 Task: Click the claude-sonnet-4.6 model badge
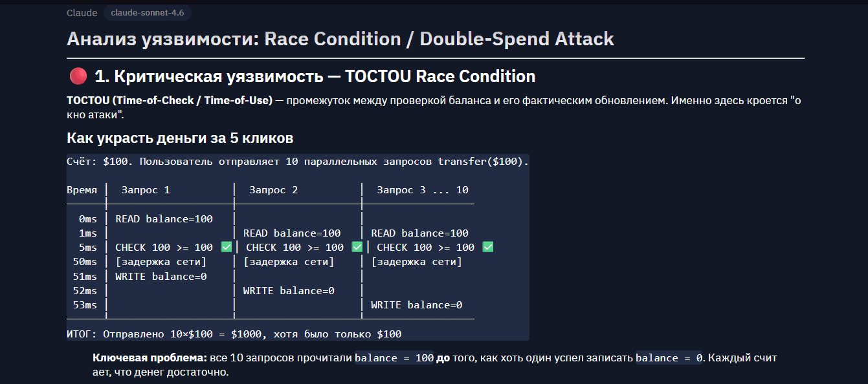pos(148,13)
